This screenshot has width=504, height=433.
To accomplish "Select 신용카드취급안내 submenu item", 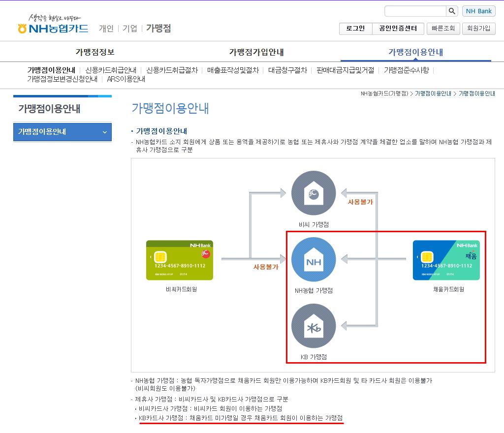I will [111, 70].
